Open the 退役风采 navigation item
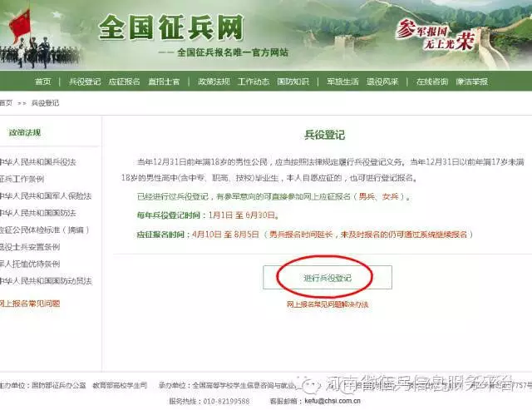The height and width of the screenshot is (410, 532). tap(382, 82)
